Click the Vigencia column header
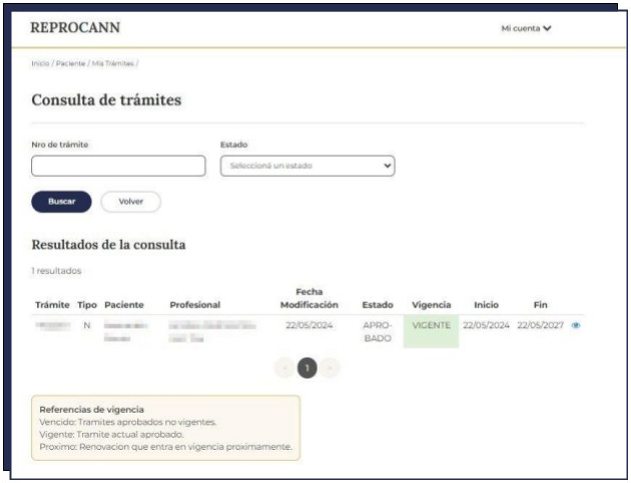 pos(431,304)
